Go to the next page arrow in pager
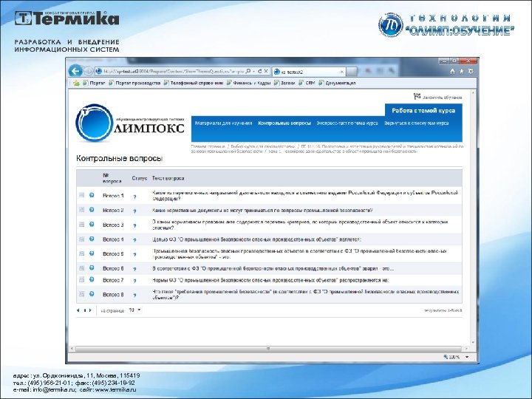 pyautogui.click(x=90, y=310)
